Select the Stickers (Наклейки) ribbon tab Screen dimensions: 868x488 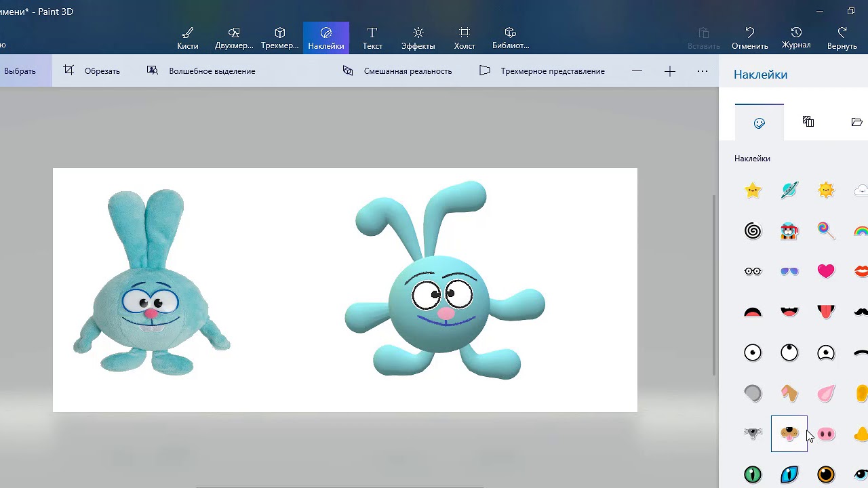pyautogui.click(x=326, y=38)
